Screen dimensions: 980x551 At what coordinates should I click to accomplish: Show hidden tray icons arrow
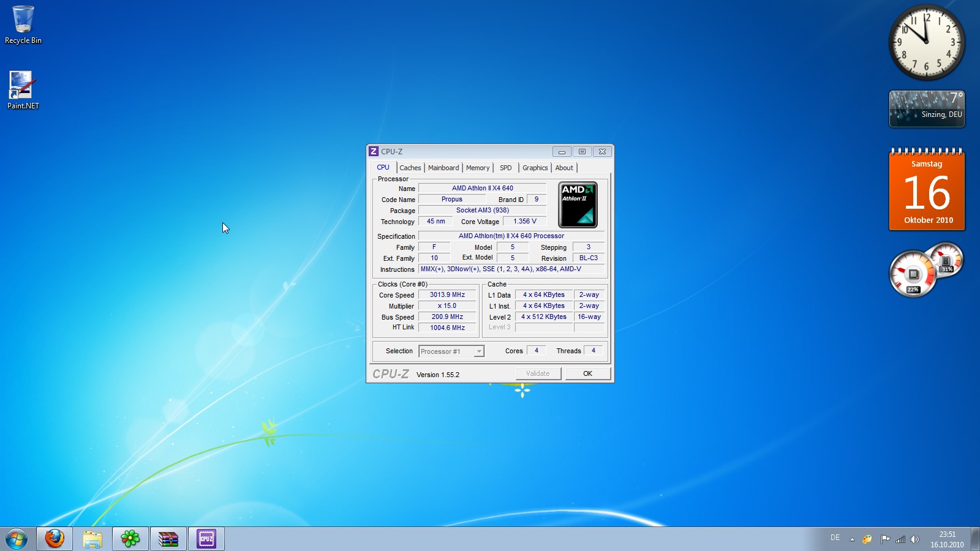coord(852,539)
